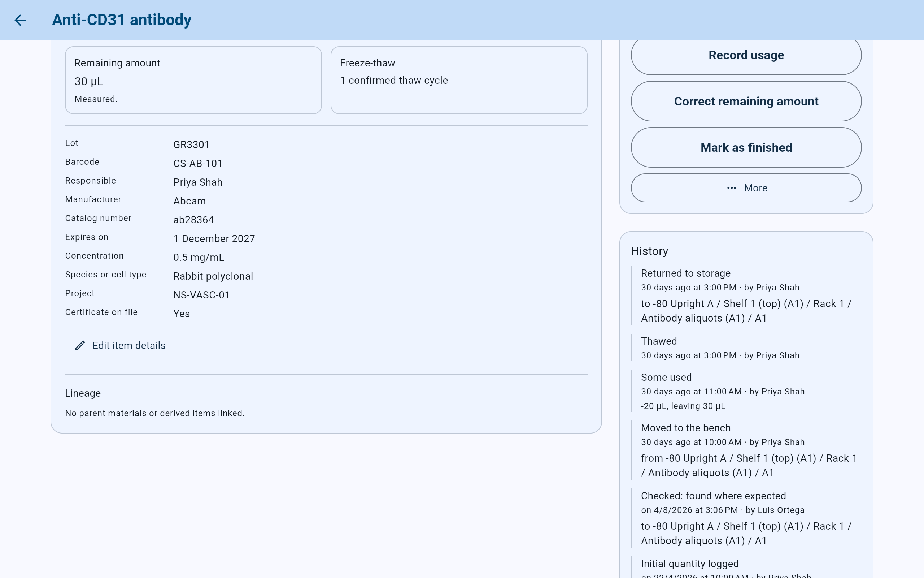Screen dimensions: 924x578
Task: Click the Certificate on file Yes value
Action: click(181, 314)
